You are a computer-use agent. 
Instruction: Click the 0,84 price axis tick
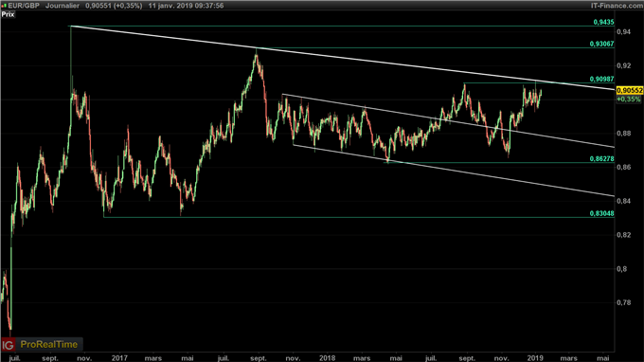623,201
